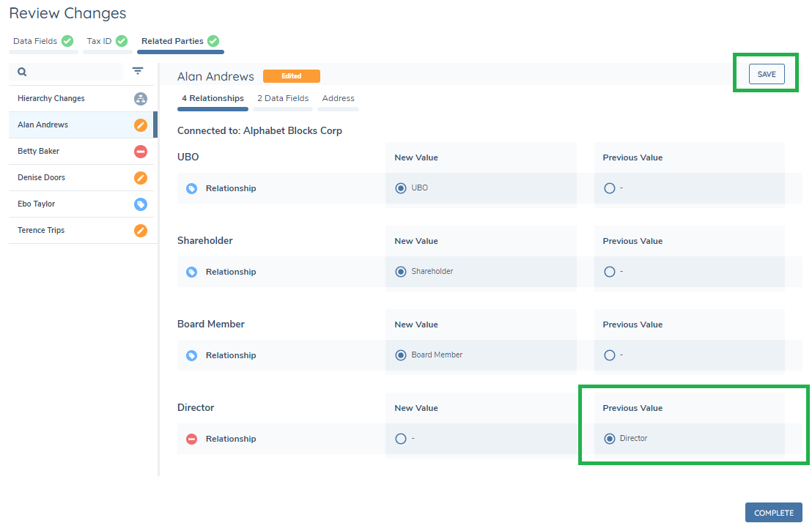Click the filter icon beside search

(x=138, y=71)
